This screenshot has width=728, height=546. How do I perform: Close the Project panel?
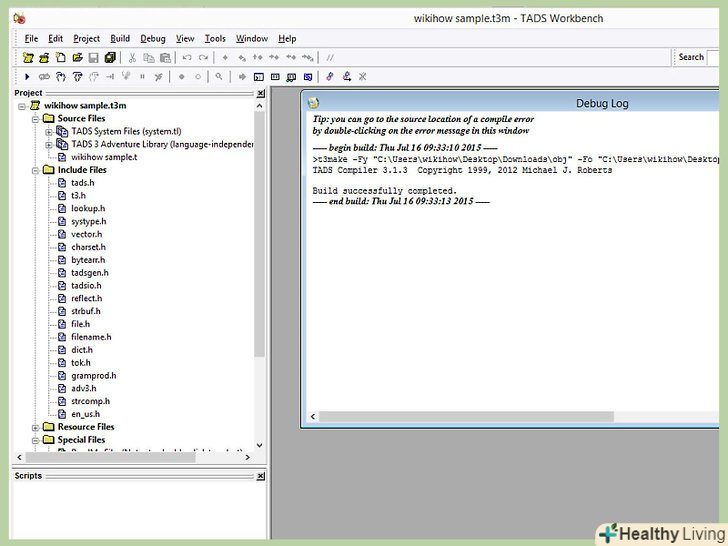261,93
